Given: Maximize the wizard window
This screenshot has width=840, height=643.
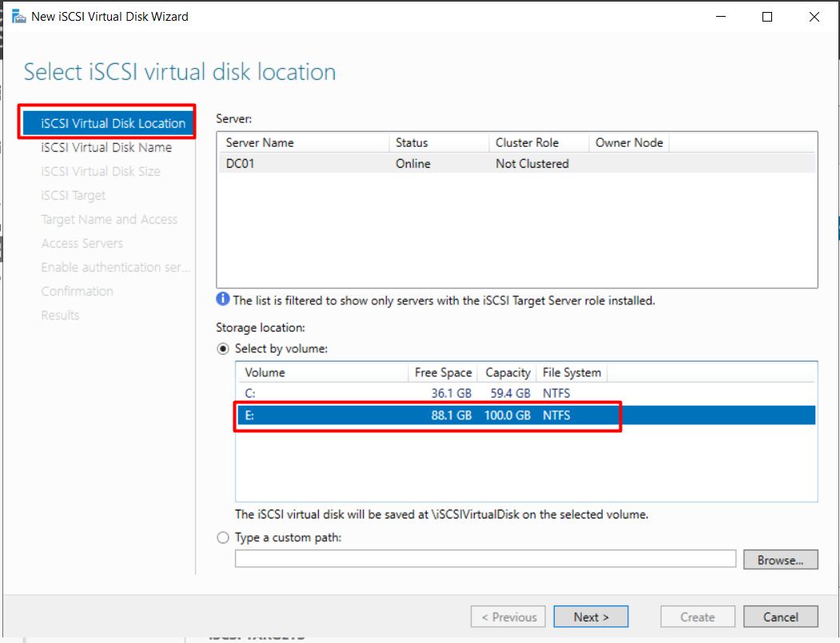Looking at the screenshot, I should 767,17.
